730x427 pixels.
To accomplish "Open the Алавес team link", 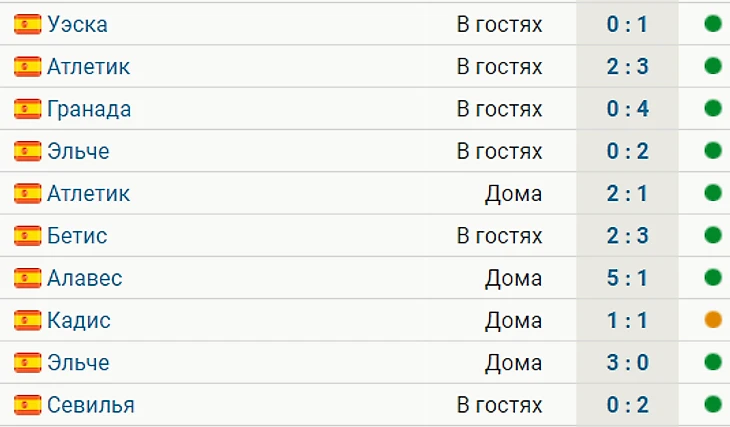I will pyautogui.click(x=85, y=278).
